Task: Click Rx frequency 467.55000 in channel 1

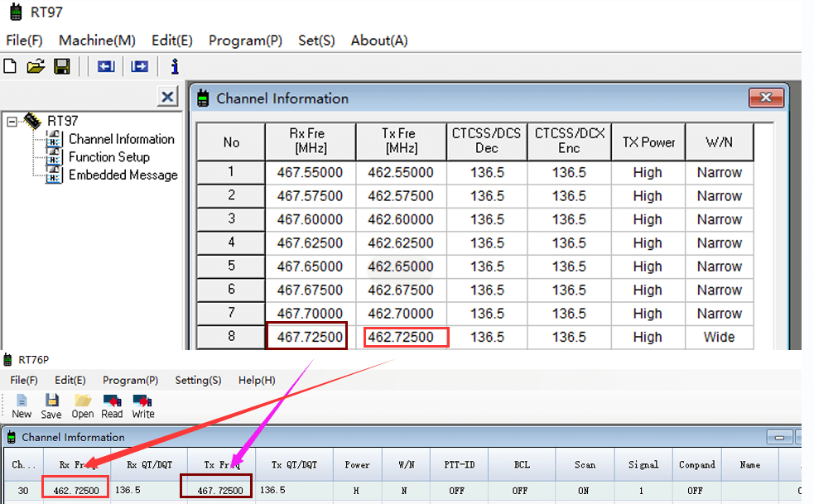Action: click(x=310, y=172)
